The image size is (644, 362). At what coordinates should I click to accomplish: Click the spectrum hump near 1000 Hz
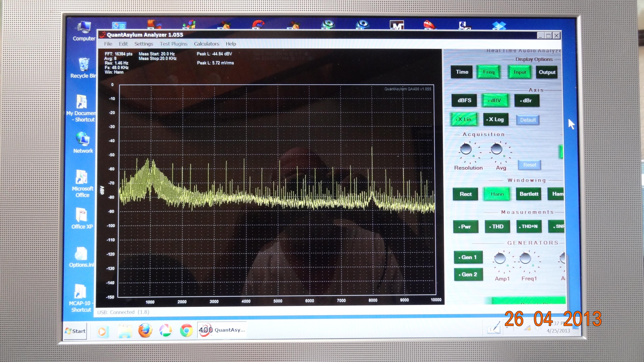pyautogui.click(x=150, y=175)
